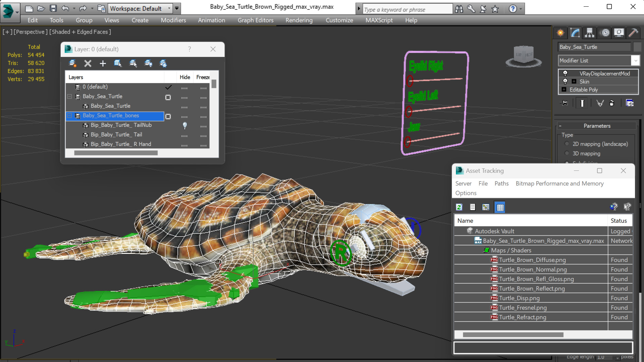Toggle Skin modifier lightbulb on/off
The height and width of the screenshot is (362, 644).
[x=565, y=81]
